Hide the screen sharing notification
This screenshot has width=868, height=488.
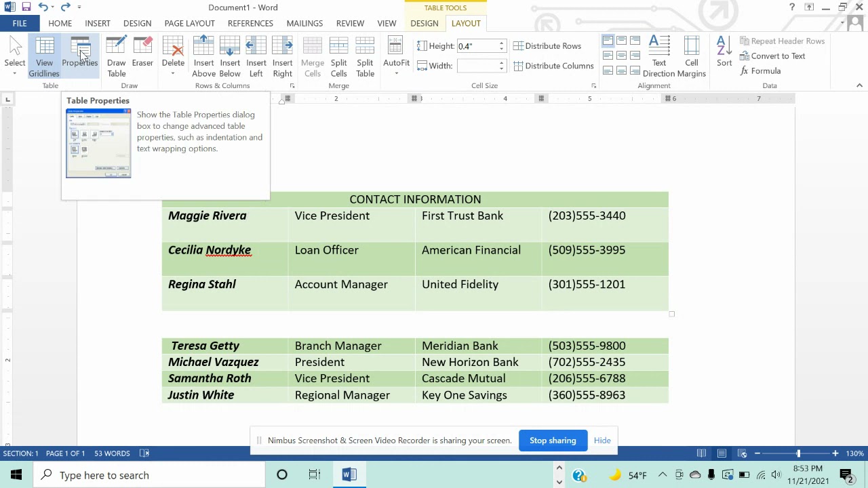pos(602,441)
